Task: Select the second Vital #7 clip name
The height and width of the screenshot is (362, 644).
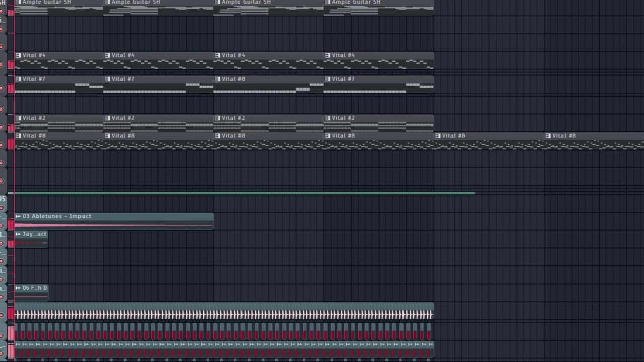Action: click(123, 79)
